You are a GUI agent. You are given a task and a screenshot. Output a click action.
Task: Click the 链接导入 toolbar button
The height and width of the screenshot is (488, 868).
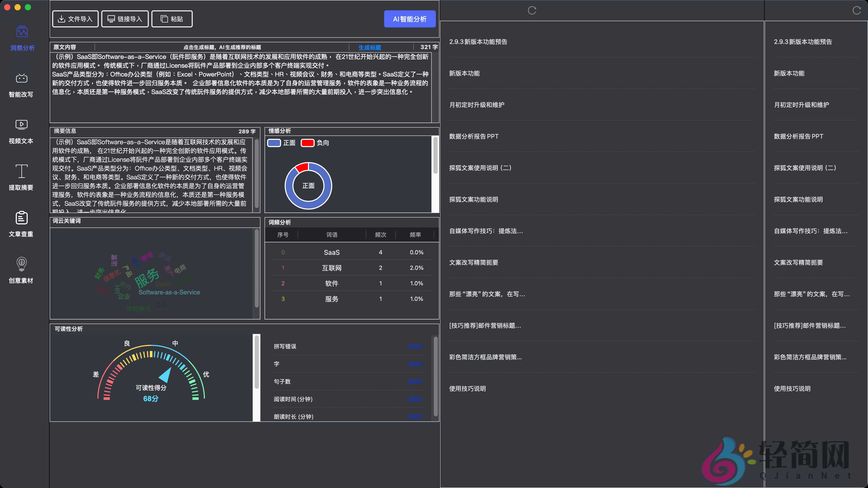coord(125,19)
